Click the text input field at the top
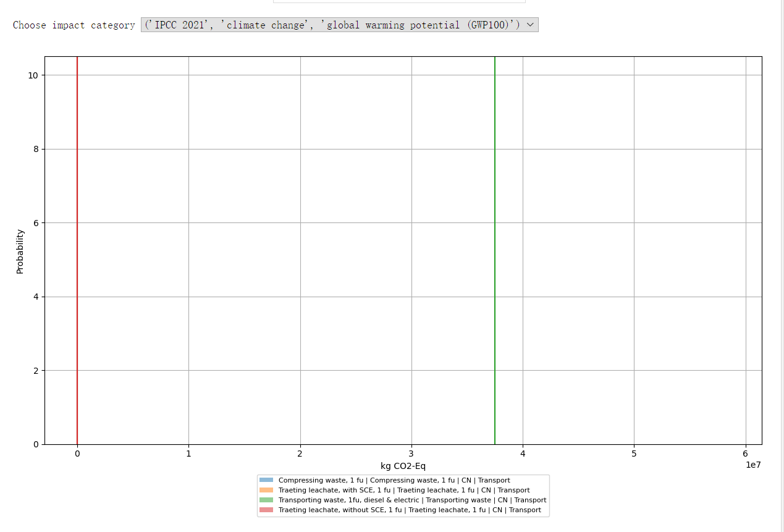 (398, 1)
